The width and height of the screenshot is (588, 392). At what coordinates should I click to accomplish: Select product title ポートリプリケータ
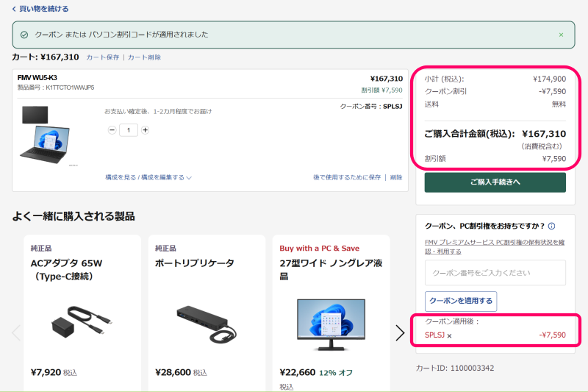click(x=195, y=263)
